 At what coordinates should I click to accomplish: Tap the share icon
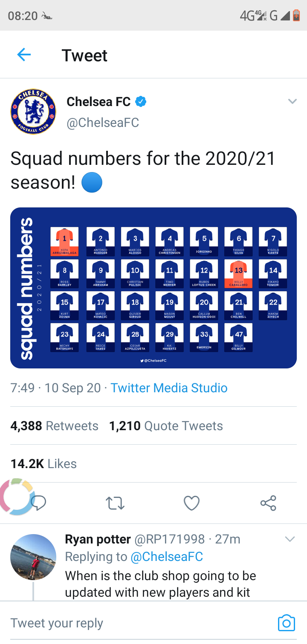[268, 503]
